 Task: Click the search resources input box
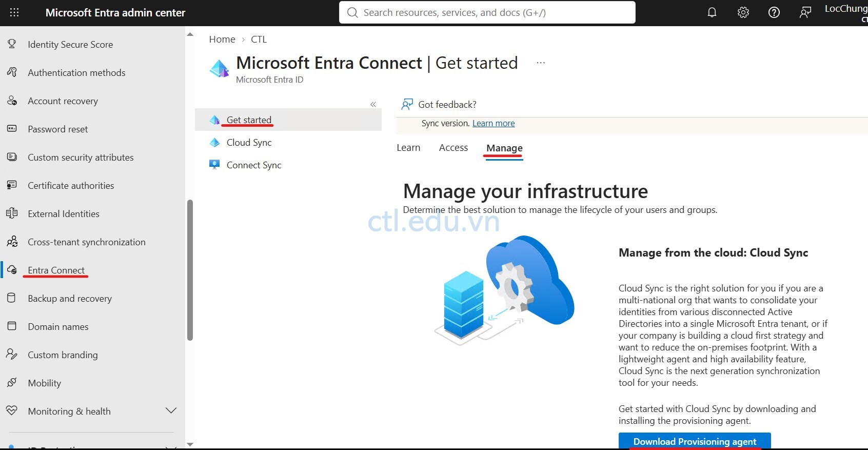(x=487, y=12)
